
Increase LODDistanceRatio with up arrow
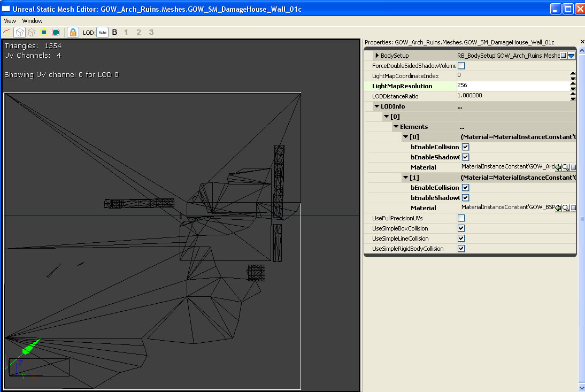point(573,94)
